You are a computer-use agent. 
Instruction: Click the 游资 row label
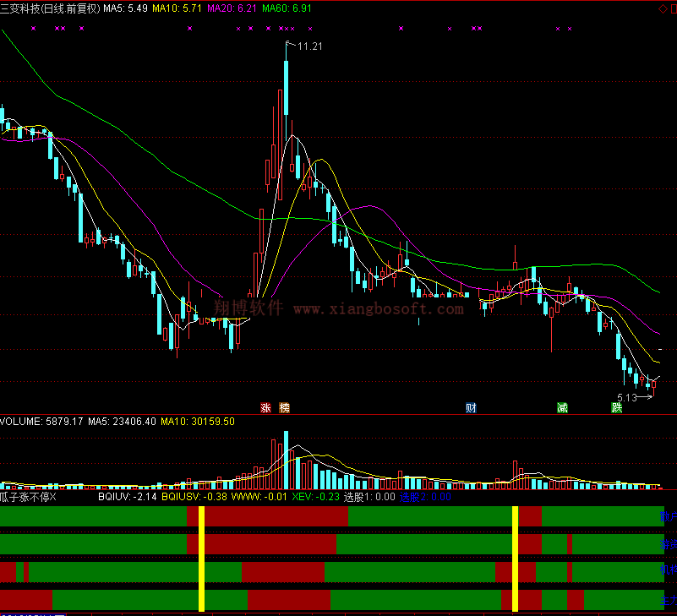pos(669,544)
